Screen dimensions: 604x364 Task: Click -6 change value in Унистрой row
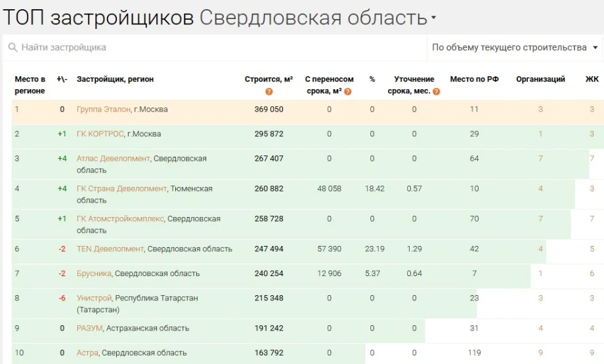62,298
